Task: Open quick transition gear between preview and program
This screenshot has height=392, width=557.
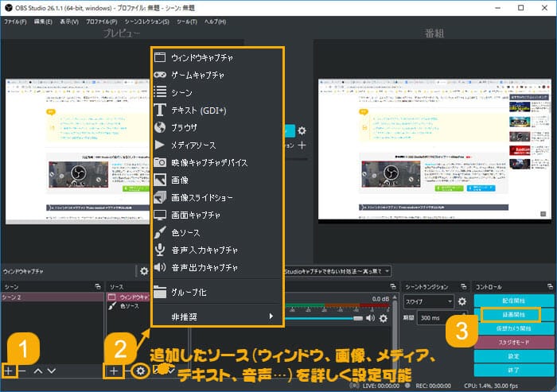Action: (302, 130)
